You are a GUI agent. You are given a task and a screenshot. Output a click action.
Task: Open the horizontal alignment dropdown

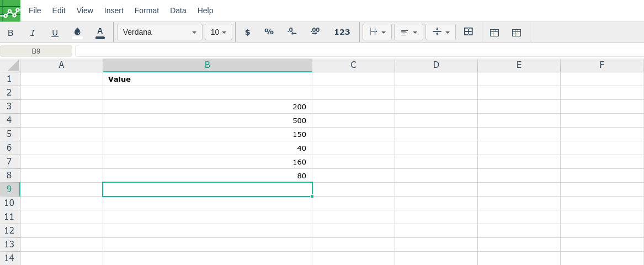[408, 32]
